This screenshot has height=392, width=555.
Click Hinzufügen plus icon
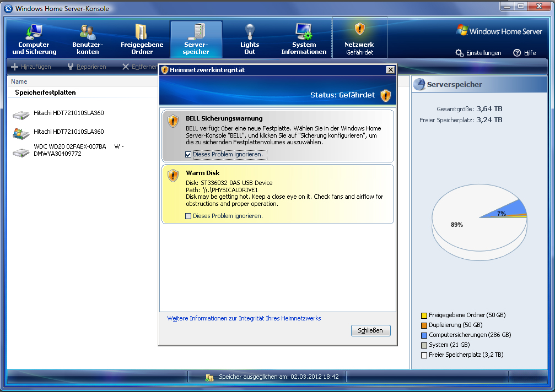click(14, 67)
